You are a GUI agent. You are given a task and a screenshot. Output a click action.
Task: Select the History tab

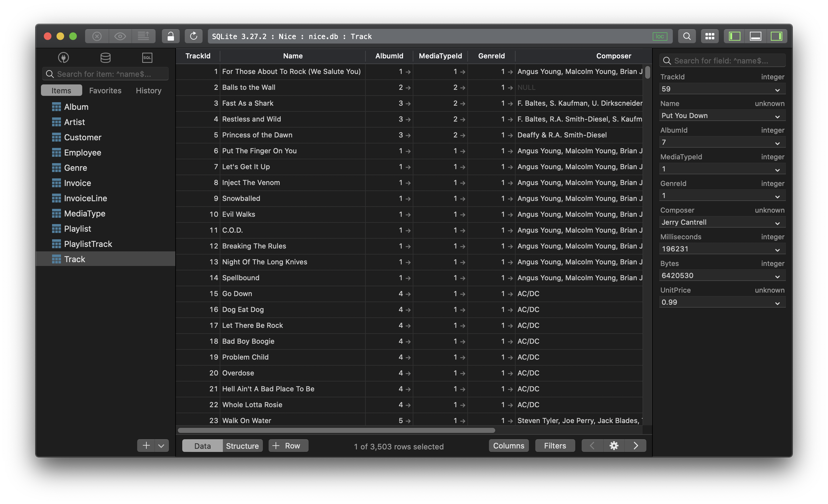(149, 90)
